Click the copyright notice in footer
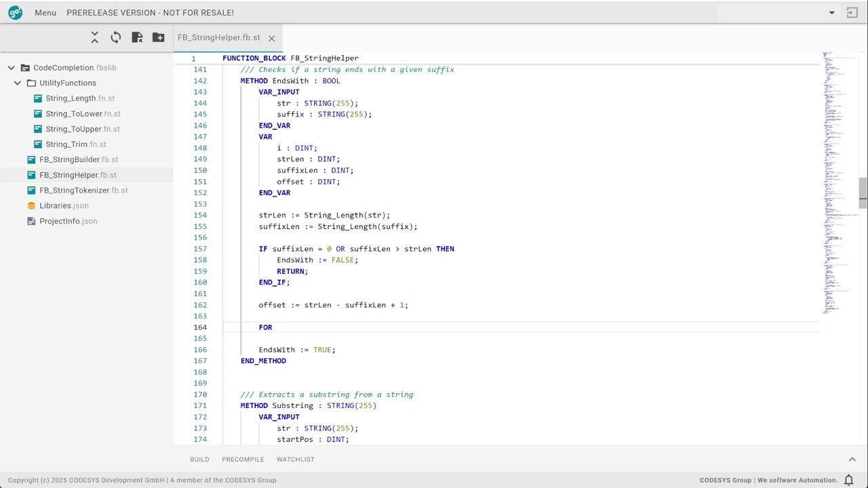Viewport: 868px width, 488px height. [x=142, y=480]
